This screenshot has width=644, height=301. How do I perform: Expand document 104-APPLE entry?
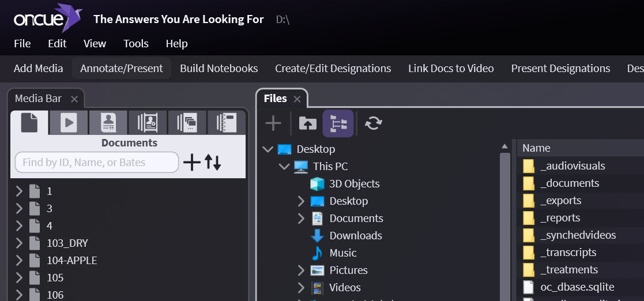pos(19,261)
